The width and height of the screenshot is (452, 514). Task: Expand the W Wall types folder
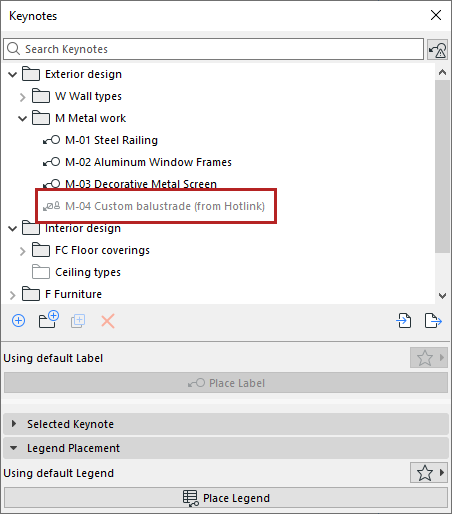22,97
